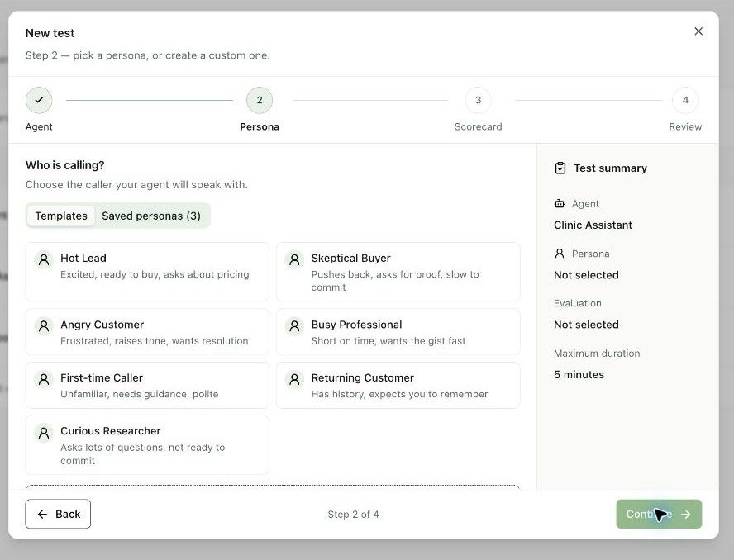Click the Review step label
The image size is (734, 560).
coord(685,126)
